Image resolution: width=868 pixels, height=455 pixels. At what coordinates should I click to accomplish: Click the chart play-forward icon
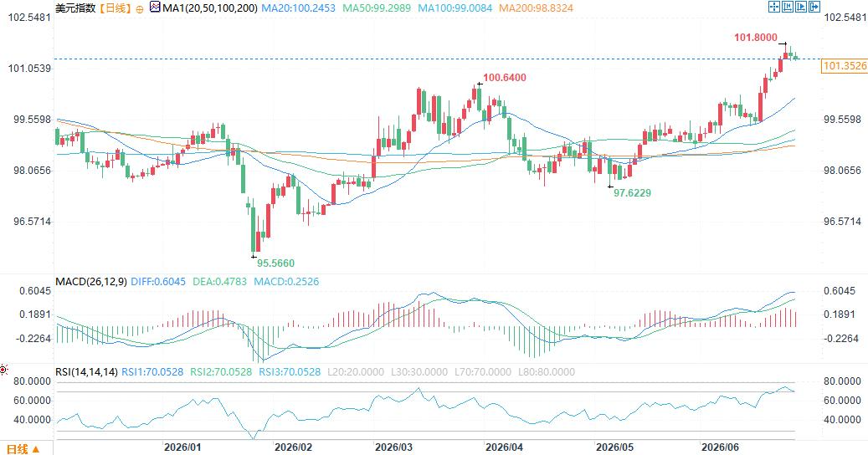pos(801,7)
